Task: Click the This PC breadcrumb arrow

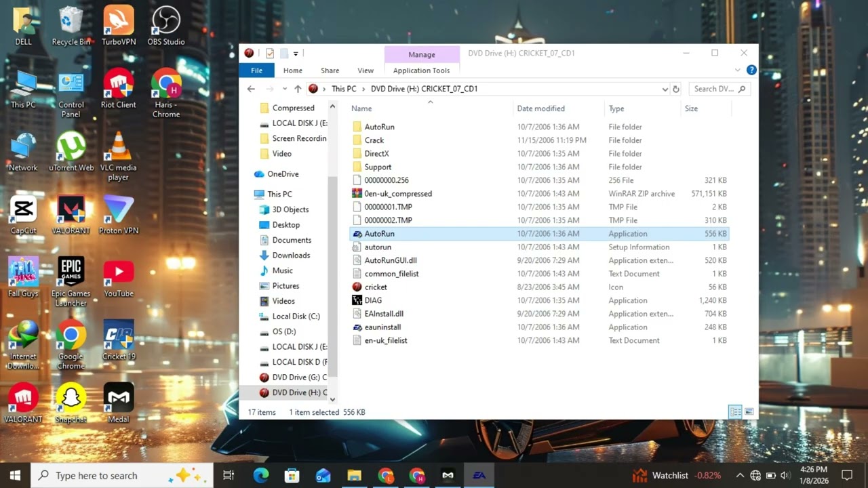Action: pyautogui.click(x=363, y=89)
